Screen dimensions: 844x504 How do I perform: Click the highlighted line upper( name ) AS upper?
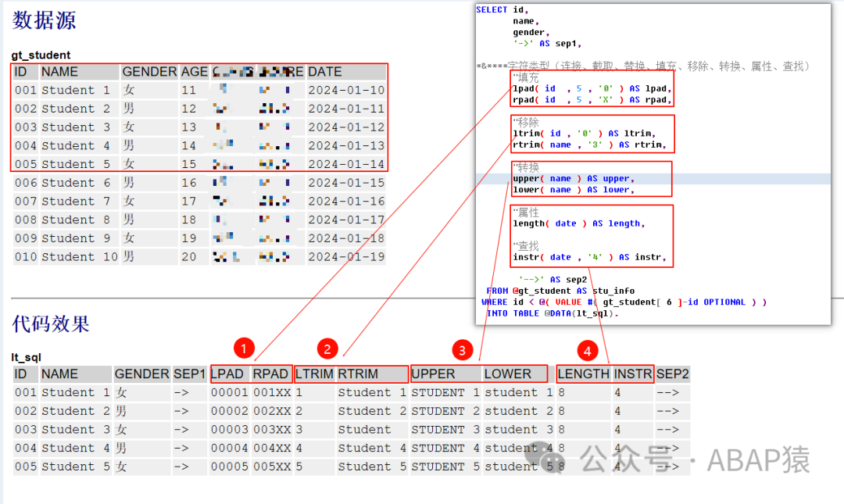pos(574,178)
